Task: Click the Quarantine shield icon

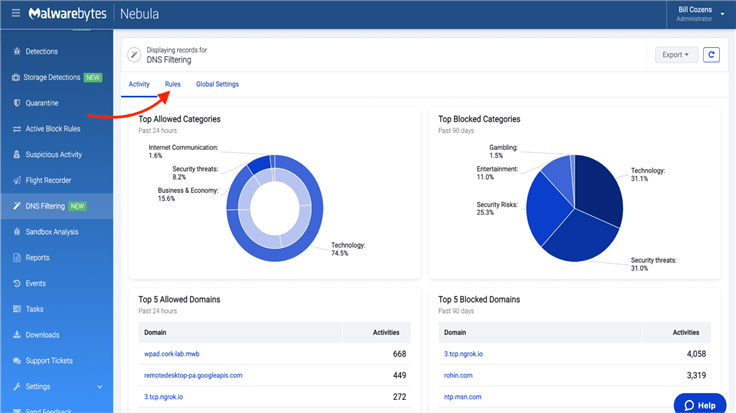Action: 17,103
